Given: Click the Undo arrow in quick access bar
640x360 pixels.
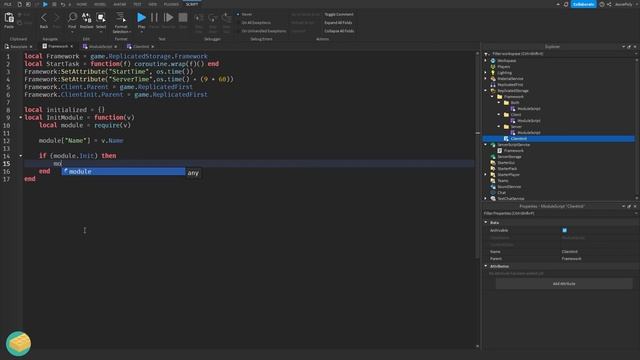Looking at the screenshot, I should pyautogui.click(x=62, y=4).
